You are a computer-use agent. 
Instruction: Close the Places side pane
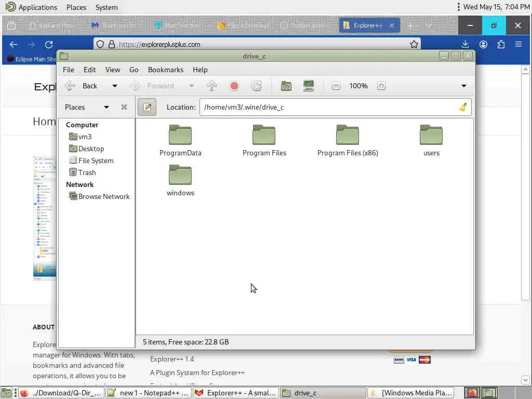[x=124, y=107]
